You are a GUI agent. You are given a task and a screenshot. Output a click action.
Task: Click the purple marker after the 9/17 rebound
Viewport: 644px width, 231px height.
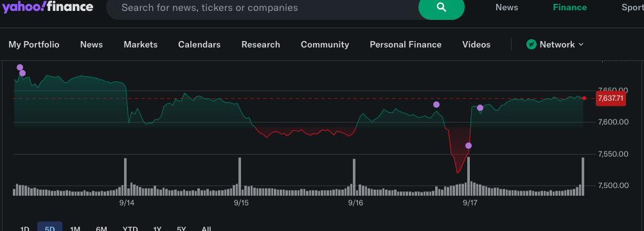point(480,108)
